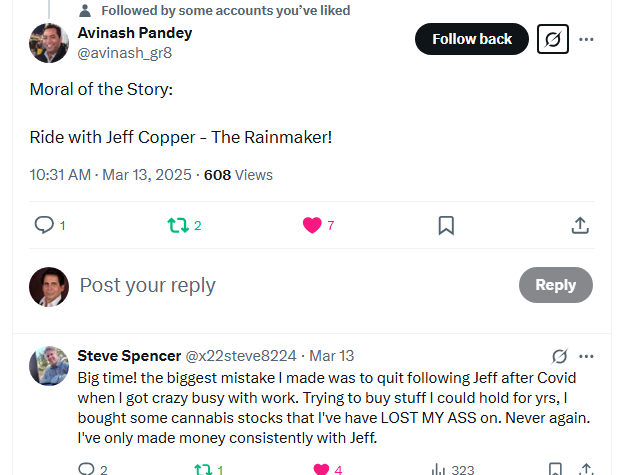Share Avinash Pandey's post

coord(580,225)
